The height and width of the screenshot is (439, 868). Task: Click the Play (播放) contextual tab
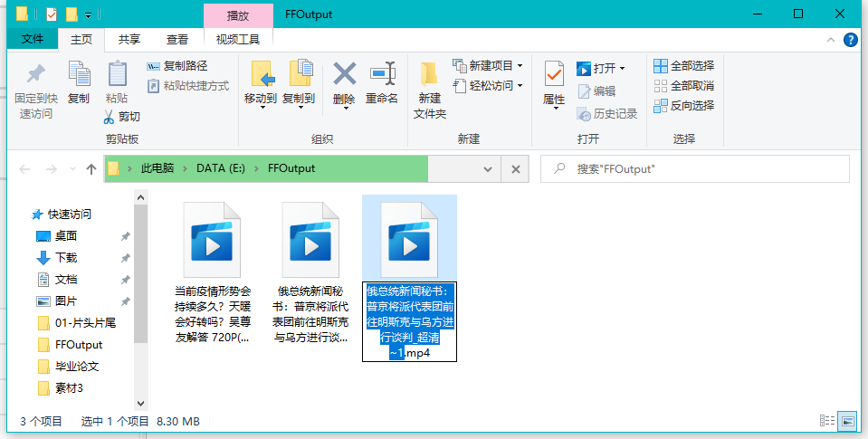(x=238, y=15)
